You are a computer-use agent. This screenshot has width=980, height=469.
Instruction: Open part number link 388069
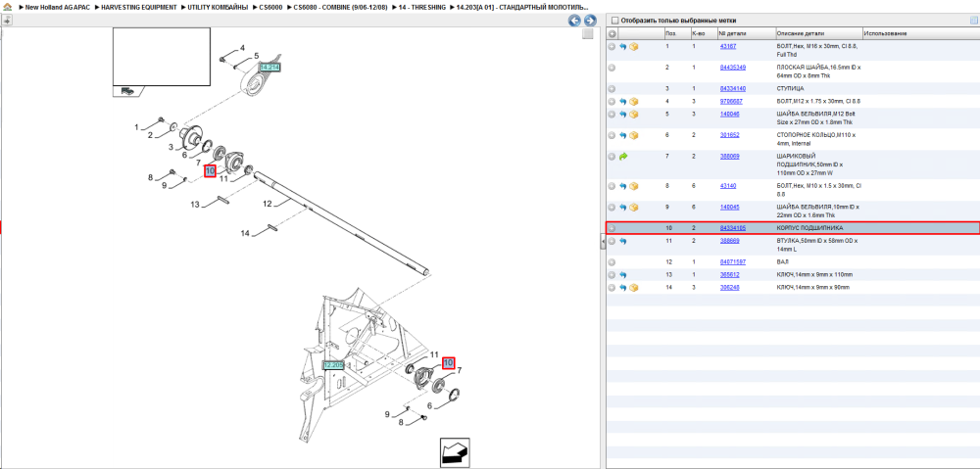tap(730, 156)
